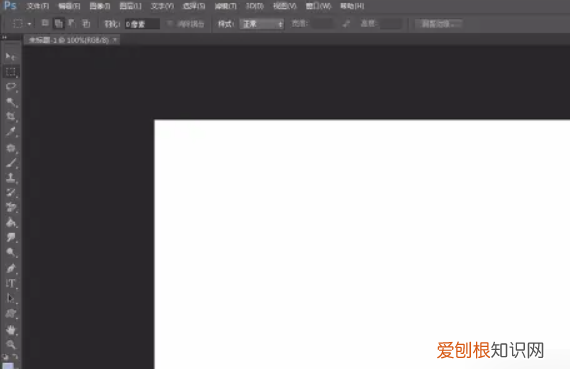Click the Ps application logo
Image resolution: width=570 pixels, height=369 pixels.
(10, 5)
